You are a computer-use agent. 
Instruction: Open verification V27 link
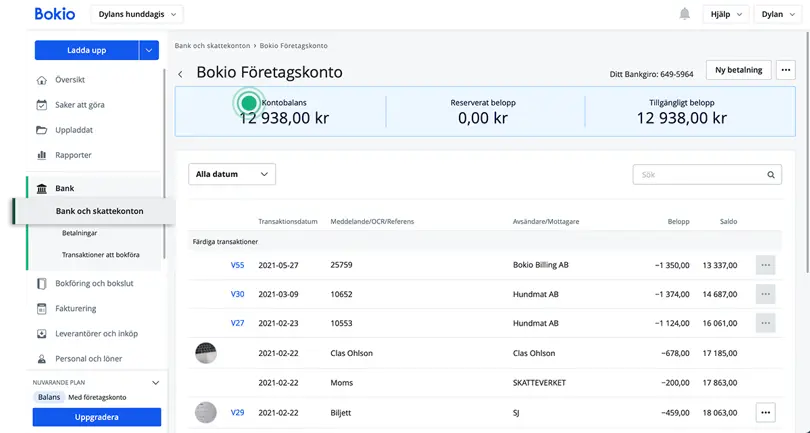pos(238,323)
